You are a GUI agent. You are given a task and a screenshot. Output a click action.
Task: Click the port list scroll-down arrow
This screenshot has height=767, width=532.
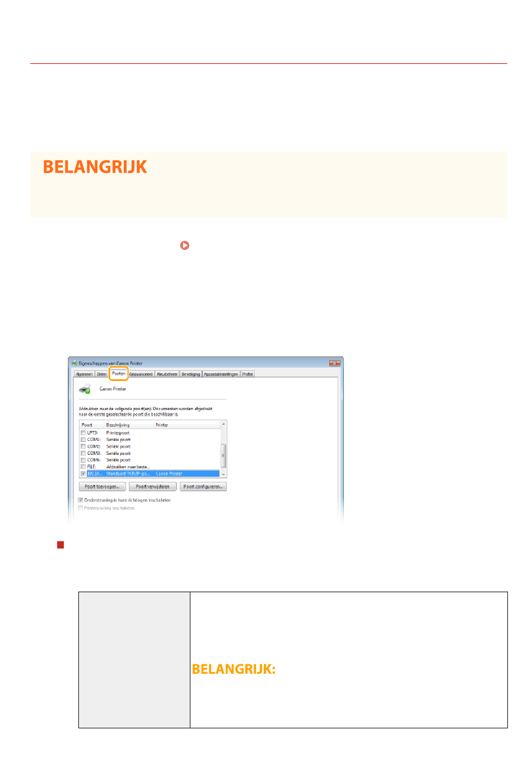coord(223,474)
